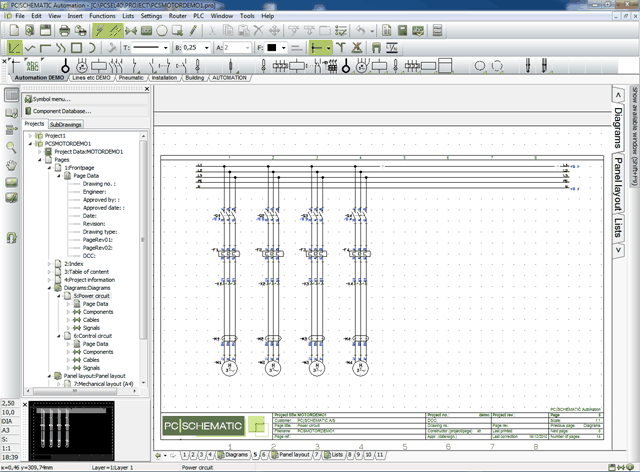The image size is (640, 472).
Task: Open the line type T dropdown
Action: click(x=166, y=48)
